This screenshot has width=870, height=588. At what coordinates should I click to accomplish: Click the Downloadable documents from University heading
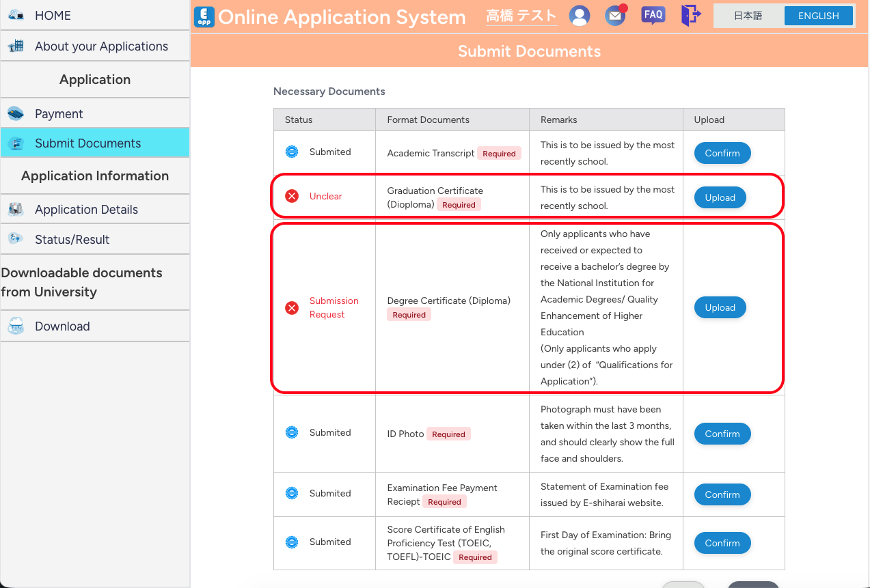tap(82, 282)
